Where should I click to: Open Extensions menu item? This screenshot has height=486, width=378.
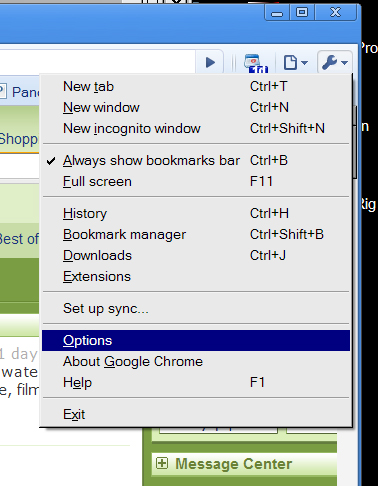pyautogui.click(x=196, y=277)
